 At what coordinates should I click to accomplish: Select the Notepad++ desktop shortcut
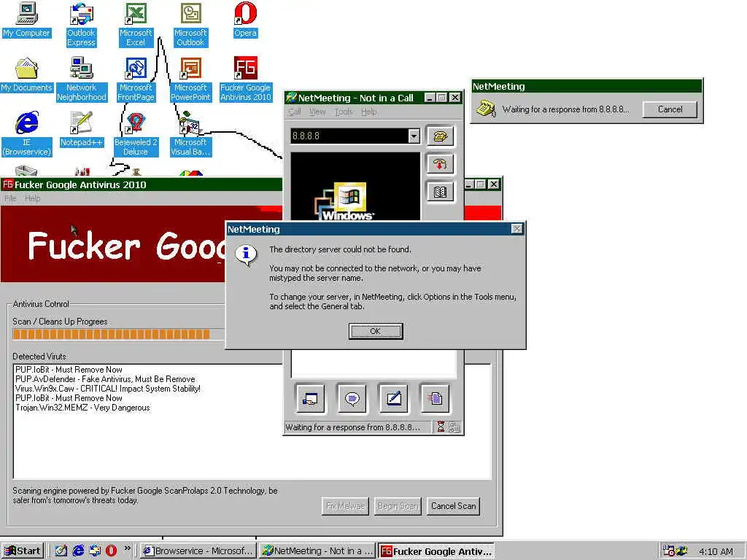pos(82,130)
